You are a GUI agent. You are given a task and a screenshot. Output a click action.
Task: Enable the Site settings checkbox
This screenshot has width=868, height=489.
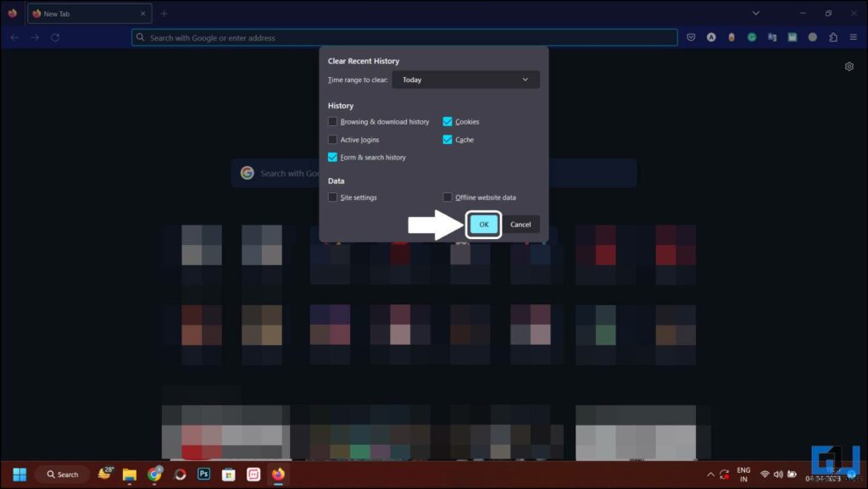point(332,197)
